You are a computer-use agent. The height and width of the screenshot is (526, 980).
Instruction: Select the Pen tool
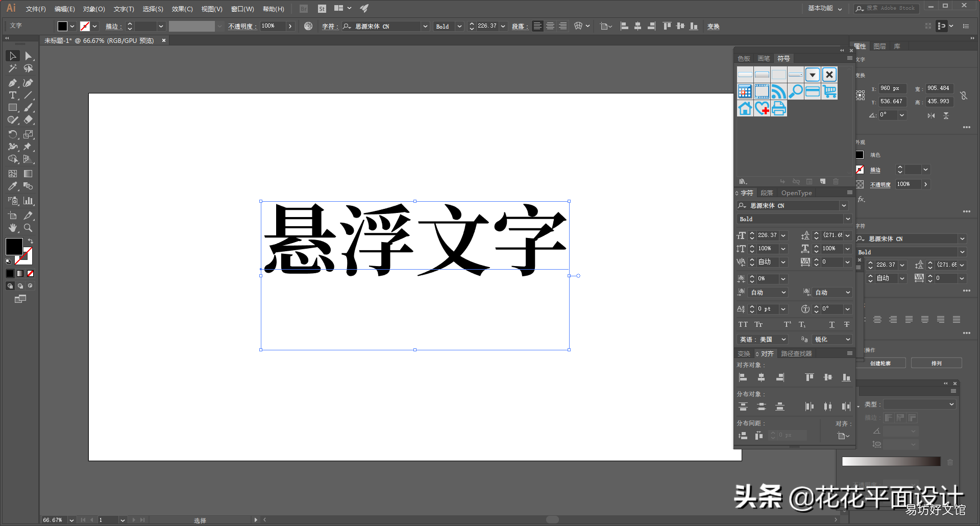pos(13,83)
